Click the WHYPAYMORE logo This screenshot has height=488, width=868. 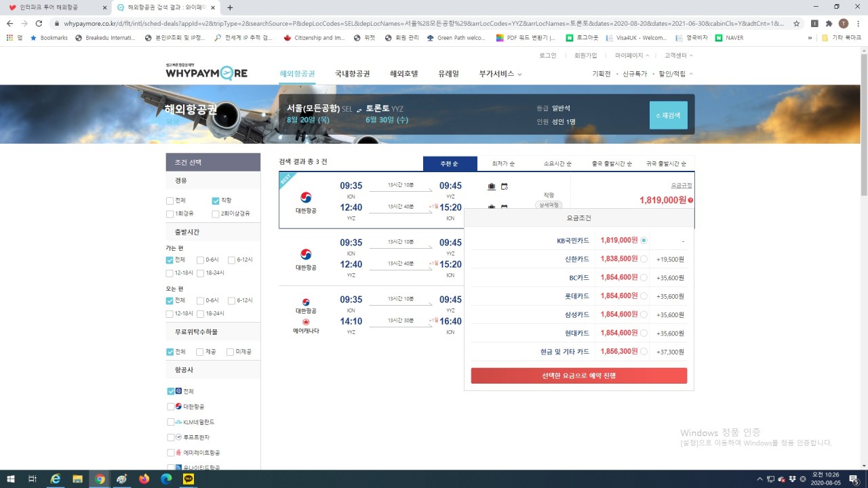point(206,72)
